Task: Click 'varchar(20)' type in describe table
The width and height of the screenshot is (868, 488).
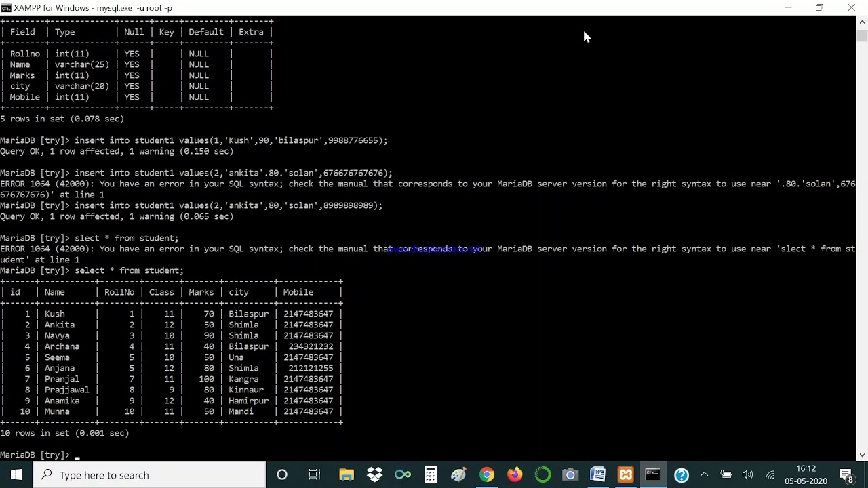Action: click(x=82, y=86)
